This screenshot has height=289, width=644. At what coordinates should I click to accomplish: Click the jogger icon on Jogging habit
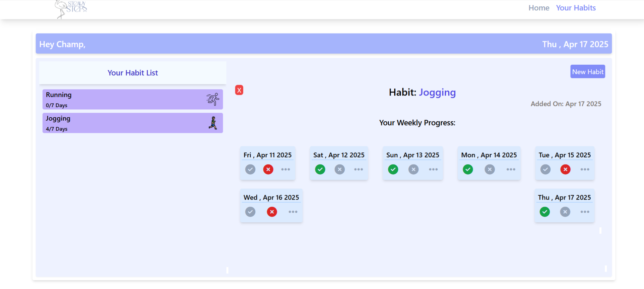click(x=213, y=123)
